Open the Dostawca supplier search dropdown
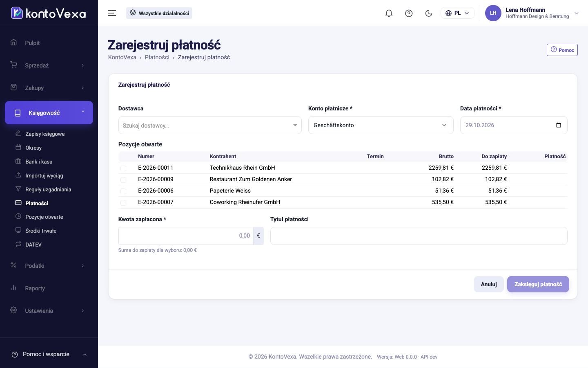Image resolution: width=588 pixels, height=368 pixels. pyautogui.click(x=210, y=125)
